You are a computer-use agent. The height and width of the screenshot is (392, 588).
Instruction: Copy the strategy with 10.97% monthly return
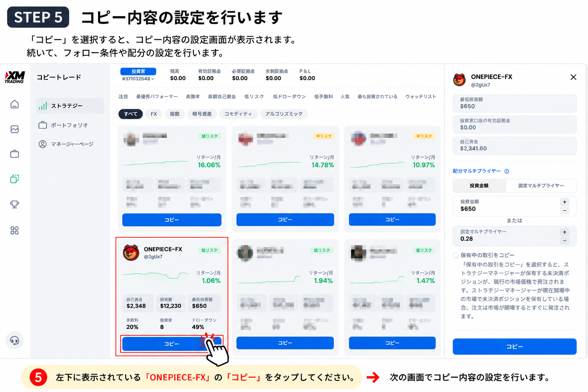point(392,220)
